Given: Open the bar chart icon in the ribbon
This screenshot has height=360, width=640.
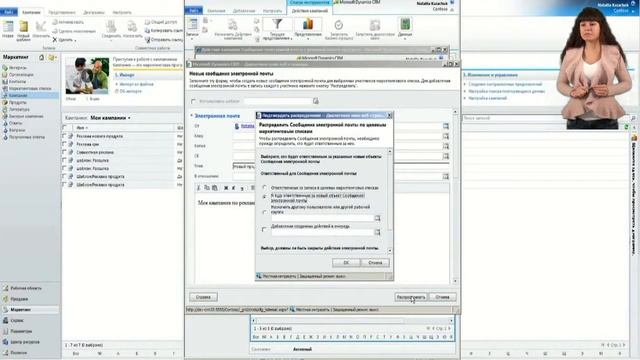Looking at the screenshot, I should tap(308, 24).
